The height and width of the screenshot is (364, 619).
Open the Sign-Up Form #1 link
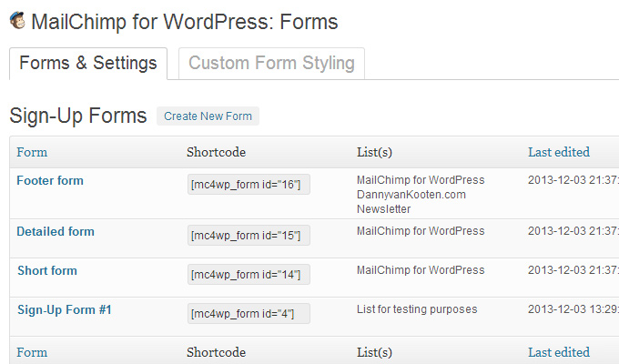(x=65, y=310)
